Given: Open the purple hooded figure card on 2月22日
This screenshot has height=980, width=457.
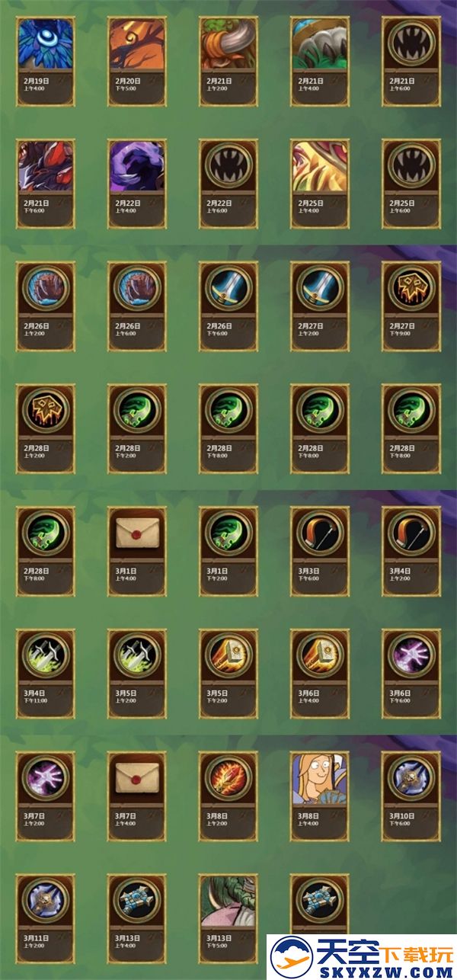Looking at the screenshot, I should click(x=137, y=184).
